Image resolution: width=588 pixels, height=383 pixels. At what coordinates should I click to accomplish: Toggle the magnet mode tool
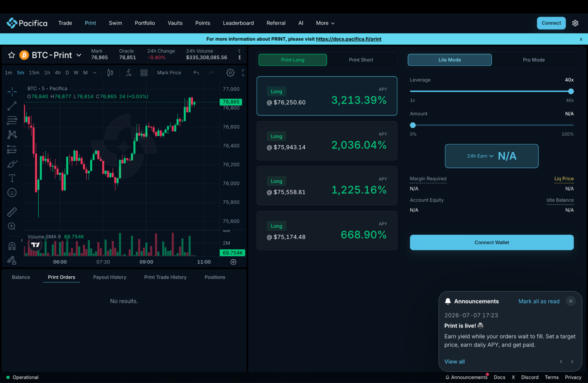[12, 246]
